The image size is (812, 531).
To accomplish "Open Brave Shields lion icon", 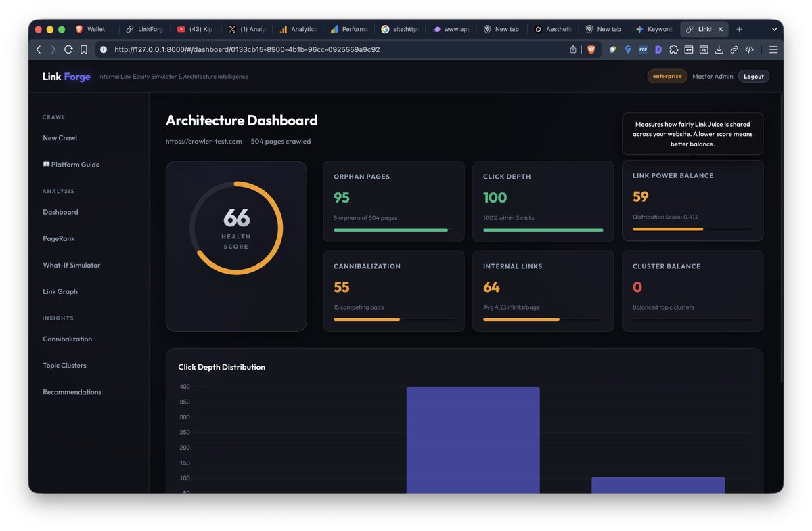I will [x=591, y=49].
